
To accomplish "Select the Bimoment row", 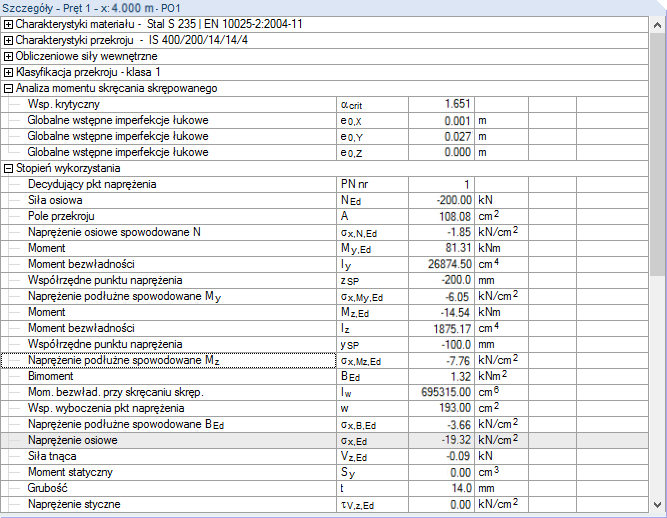I will (x=325, y=377).
